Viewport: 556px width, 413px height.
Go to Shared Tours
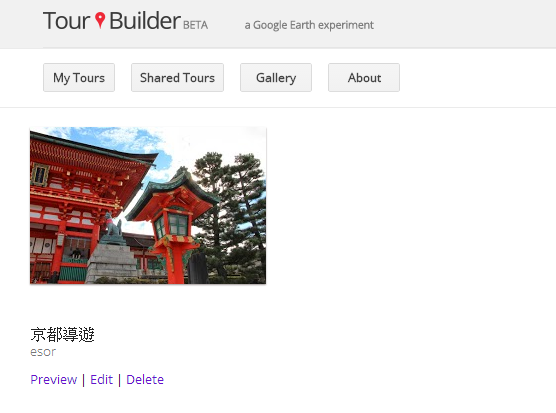(x=177, y=78)
